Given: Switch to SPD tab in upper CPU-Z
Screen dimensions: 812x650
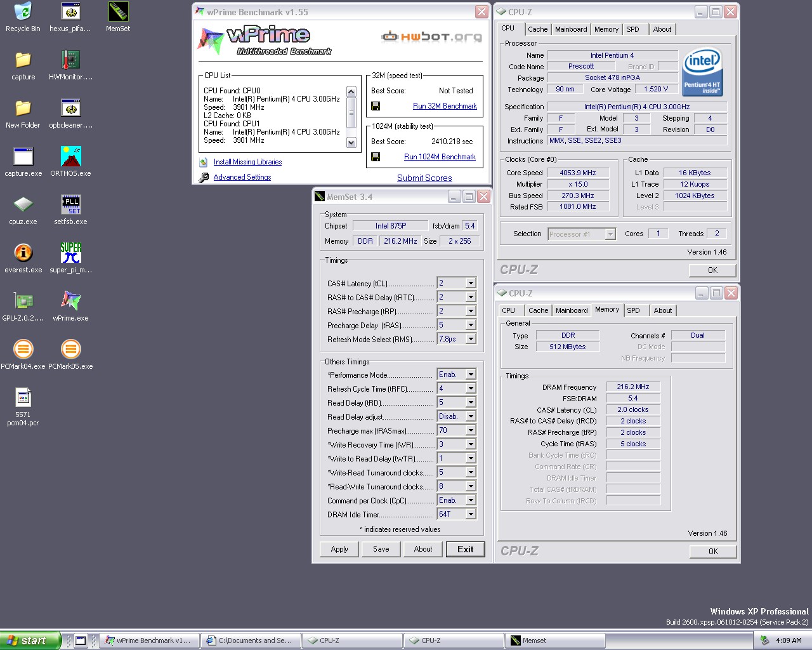Looking at the screenshot, I should pos(632,29).
